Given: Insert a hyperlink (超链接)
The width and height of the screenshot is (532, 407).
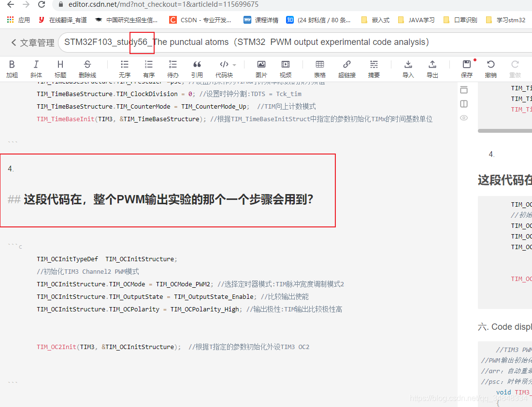Looking at the screenshot, I should tap(347, 69).
